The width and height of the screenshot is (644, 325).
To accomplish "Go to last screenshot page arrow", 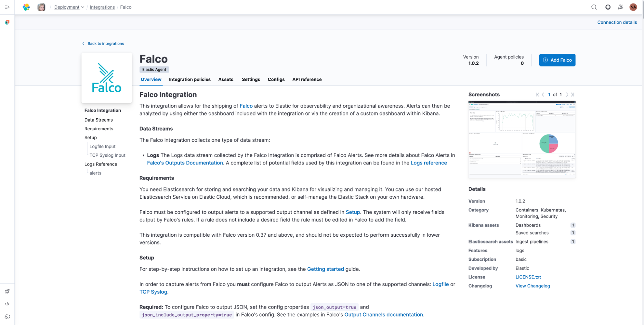I will [572, 94].
